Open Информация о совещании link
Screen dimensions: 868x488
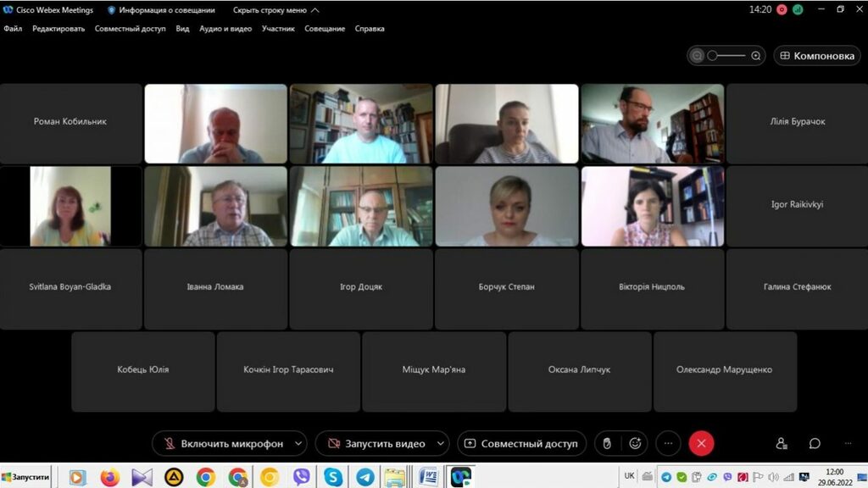click(x=161, y=10)
